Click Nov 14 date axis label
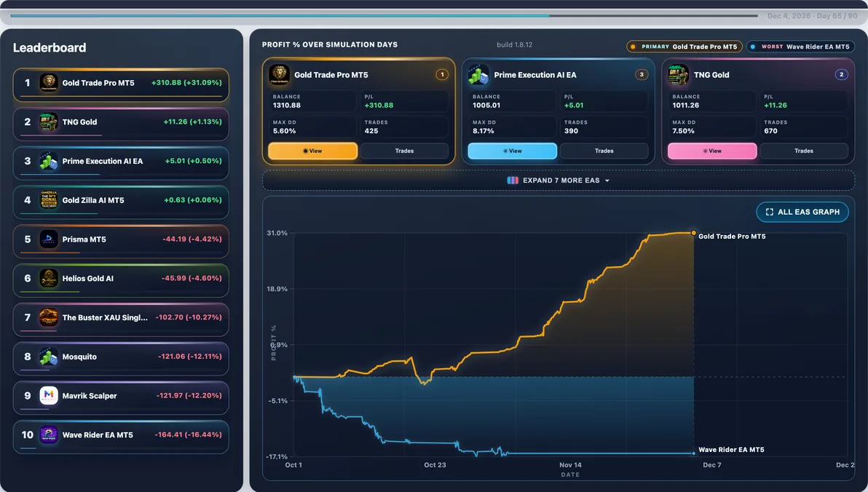 point(570,465)
